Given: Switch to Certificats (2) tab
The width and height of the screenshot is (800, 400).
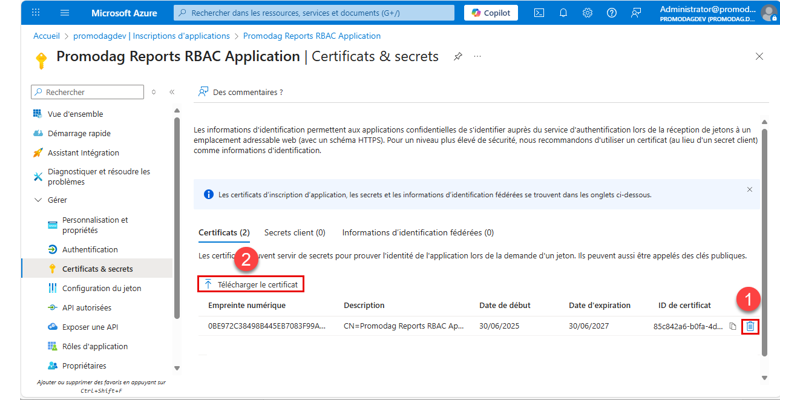Looking at the screenshot, I should click(224, 233).
